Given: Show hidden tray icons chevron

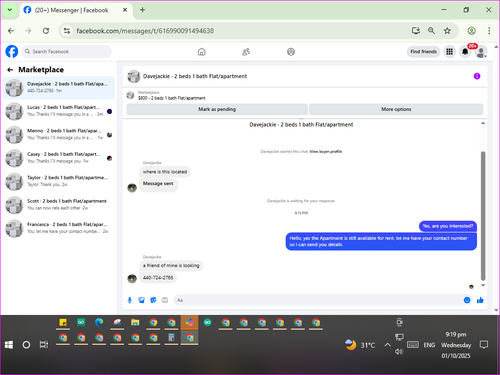Looking at the screenshot, I should point(387,345).
